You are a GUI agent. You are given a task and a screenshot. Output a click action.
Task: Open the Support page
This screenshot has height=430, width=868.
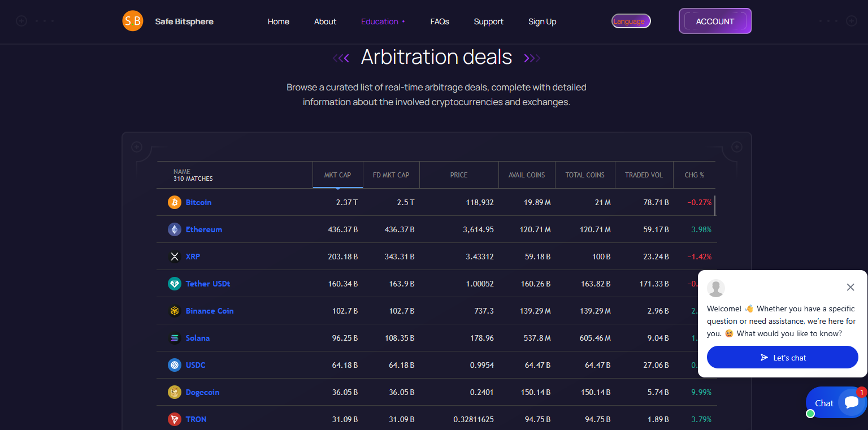pyautogui.click(x=489, y=21)
